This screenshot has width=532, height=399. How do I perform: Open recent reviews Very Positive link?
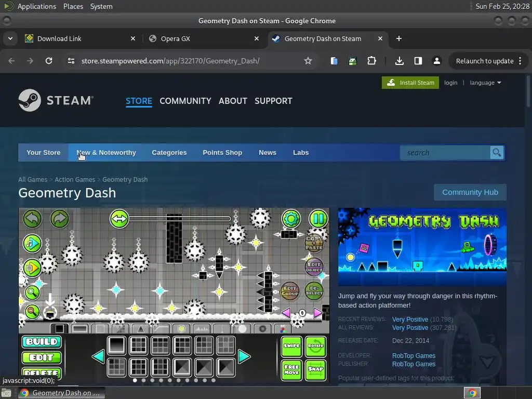tap(410, 320)
